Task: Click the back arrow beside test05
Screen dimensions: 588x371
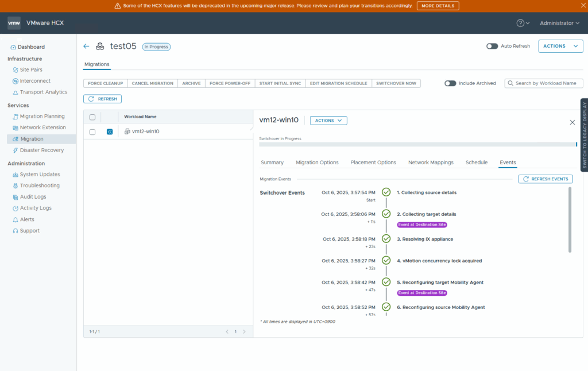Action: [87, 47]
